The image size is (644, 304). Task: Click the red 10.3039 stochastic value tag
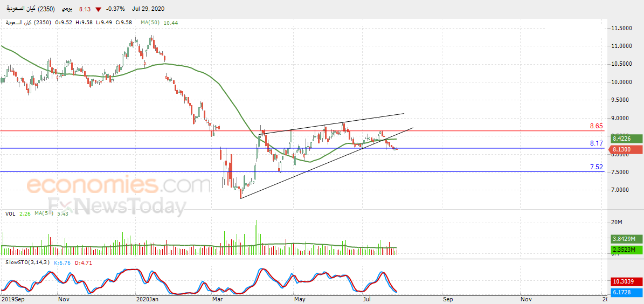pos(625,281)
